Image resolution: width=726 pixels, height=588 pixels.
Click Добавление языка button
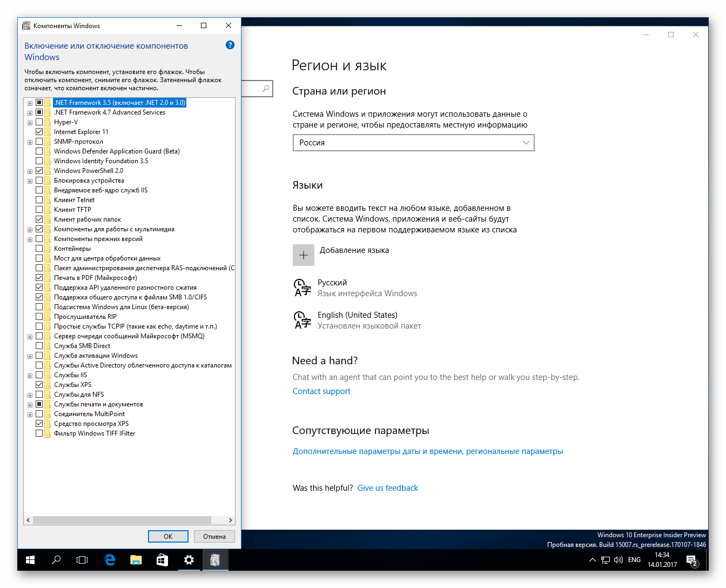tap(341, 255)
